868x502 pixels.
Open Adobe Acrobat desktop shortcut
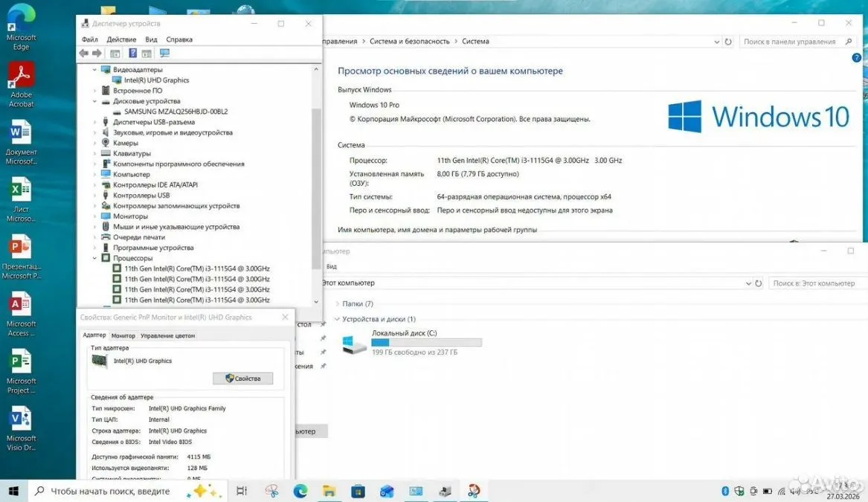point(21,84)
